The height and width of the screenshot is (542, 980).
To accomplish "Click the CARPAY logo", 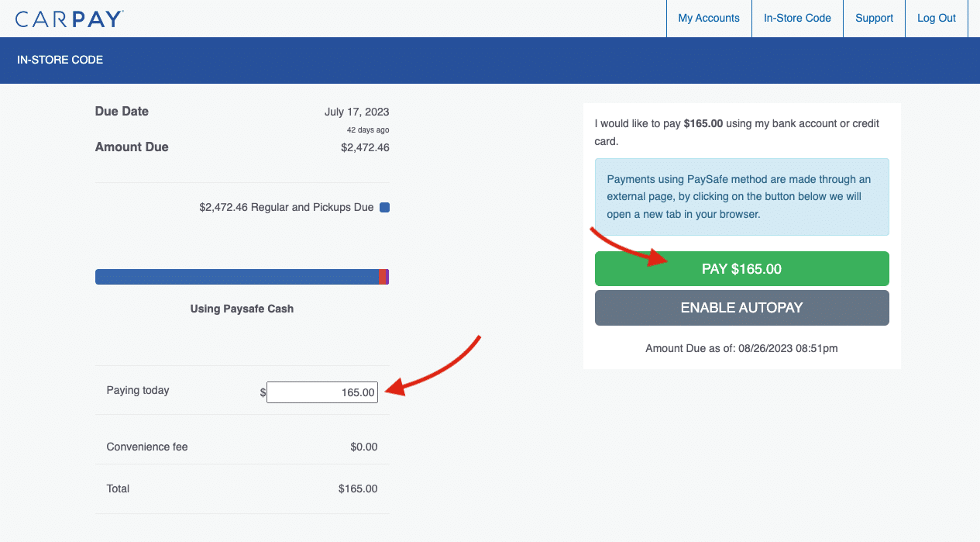I will coord(68,18).
